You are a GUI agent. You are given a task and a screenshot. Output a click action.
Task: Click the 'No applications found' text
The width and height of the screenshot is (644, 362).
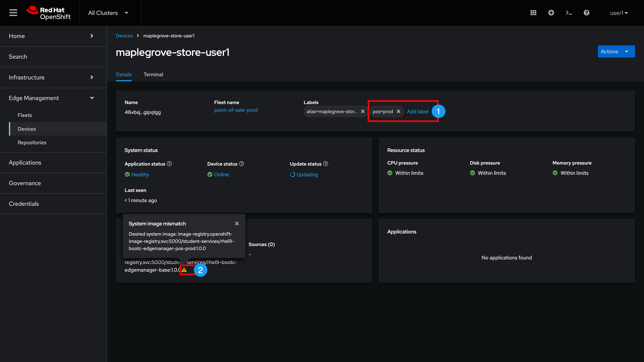pos(506,258)
